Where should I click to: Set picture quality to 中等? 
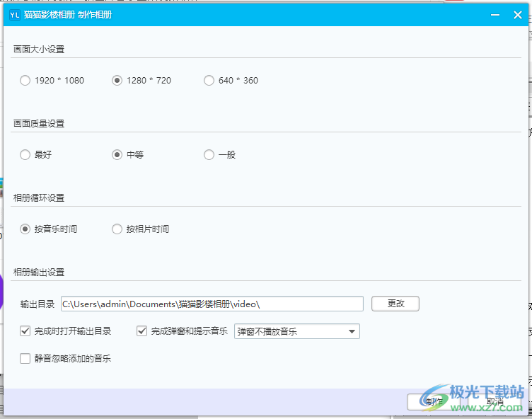coord(117,155)
